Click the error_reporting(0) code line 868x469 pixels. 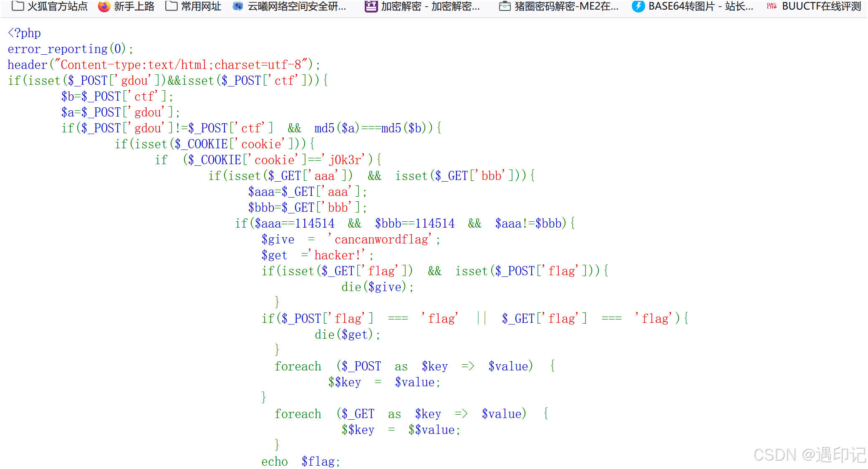point(70,49)
